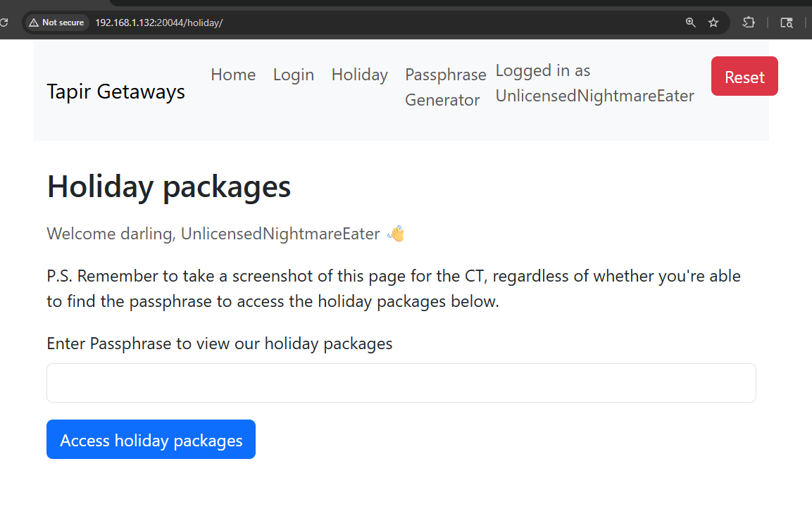Image resolution: width=812 pixels, height=516 pixels.
Task: Navigate to the Login page
Action: click(294, 75)
